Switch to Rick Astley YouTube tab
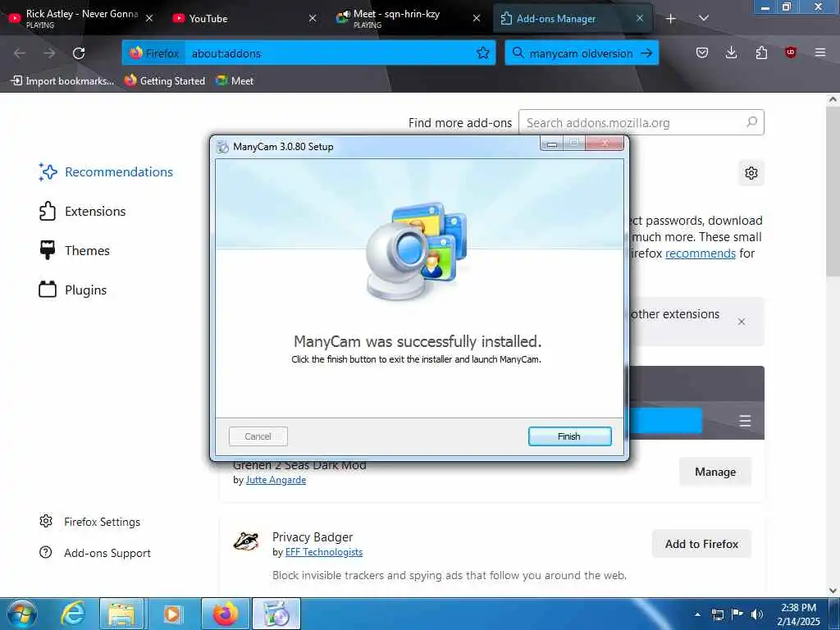 (81, 18)
